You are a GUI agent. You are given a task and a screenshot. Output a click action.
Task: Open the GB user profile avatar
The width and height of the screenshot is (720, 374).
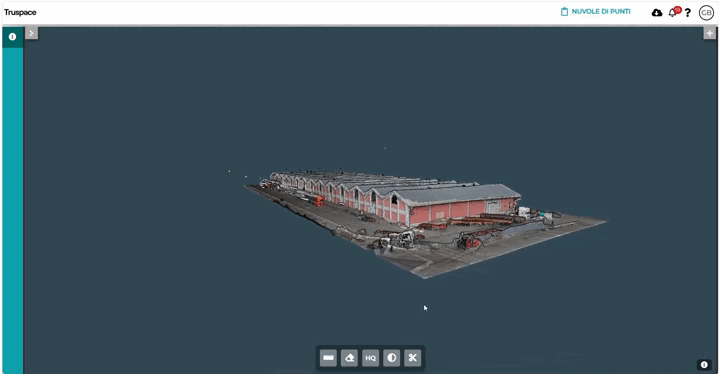[x=706, y=13]
